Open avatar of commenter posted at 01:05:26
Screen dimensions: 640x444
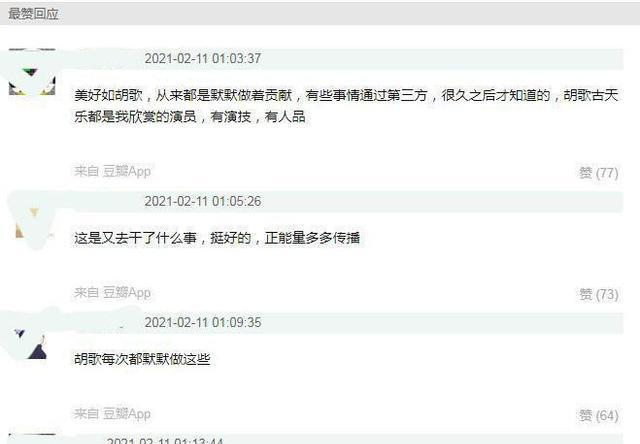pyautogui.click(x=32, y=220)
